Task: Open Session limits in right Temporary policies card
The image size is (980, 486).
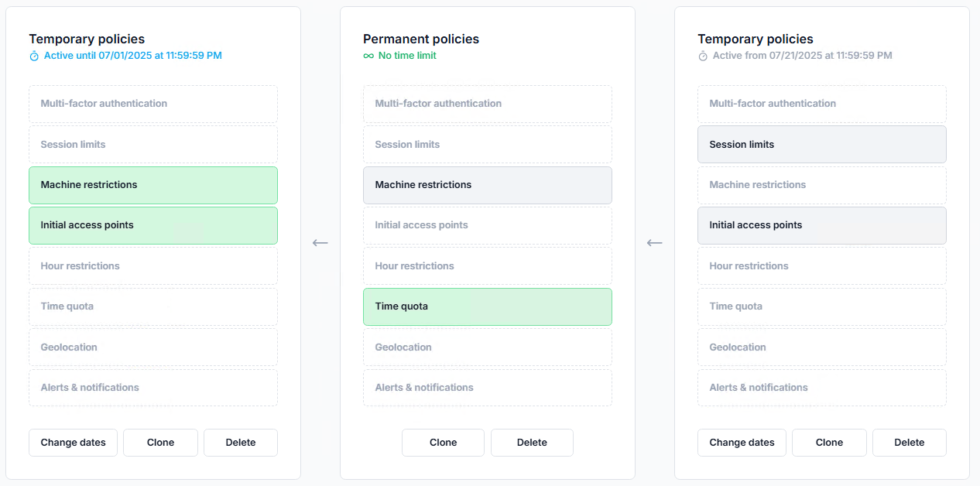Action: tap(822, 145)
